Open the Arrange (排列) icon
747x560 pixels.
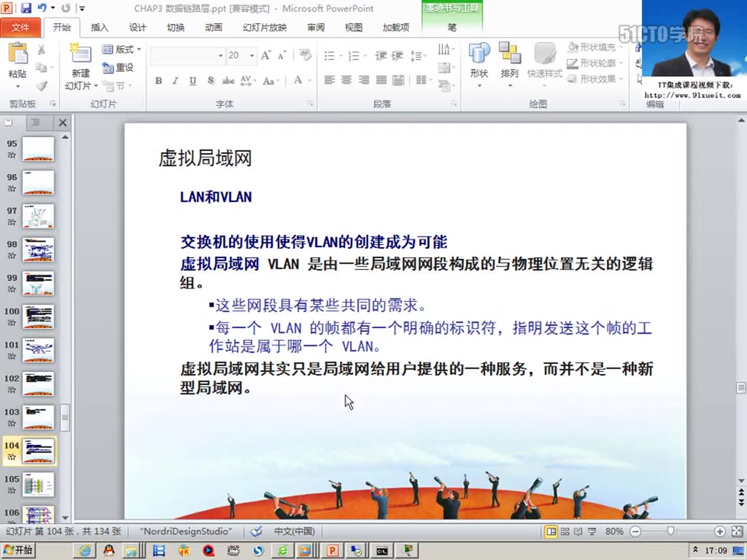tap(510, 53)
